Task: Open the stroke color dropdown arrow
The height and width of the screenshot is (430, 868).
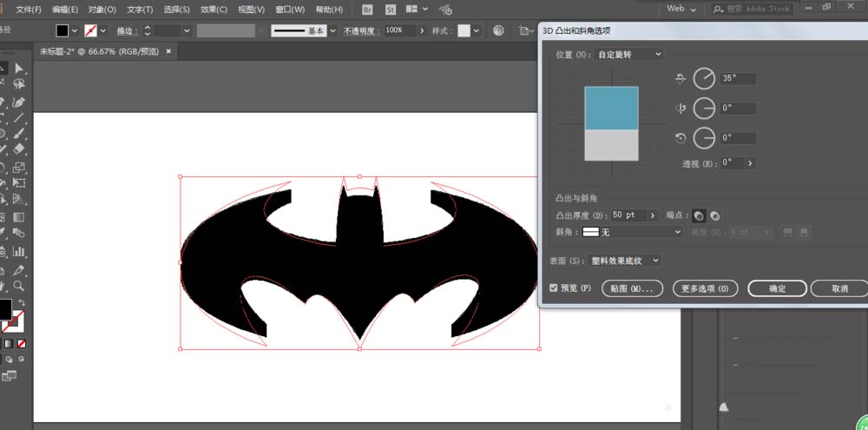Action: [x=103, y=31]
